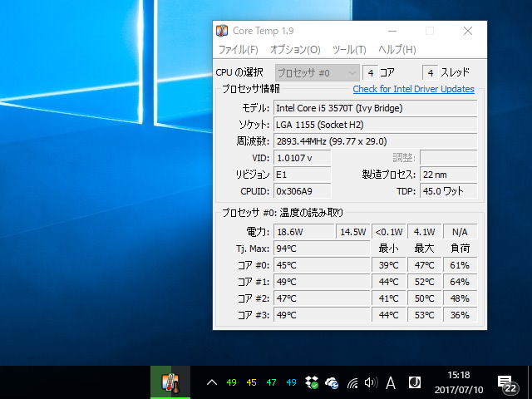
Task: Select the TDP value 45.0 ワット
Action: (x=449, y=191)
